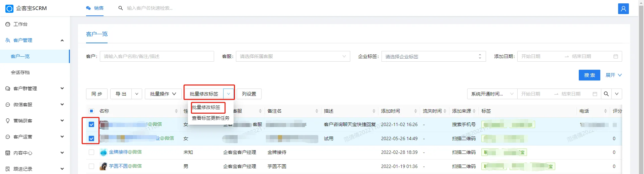644x174 pixels.
Task: Open the 导出 dropdown arrow
Action: click(x=137, y=94)
